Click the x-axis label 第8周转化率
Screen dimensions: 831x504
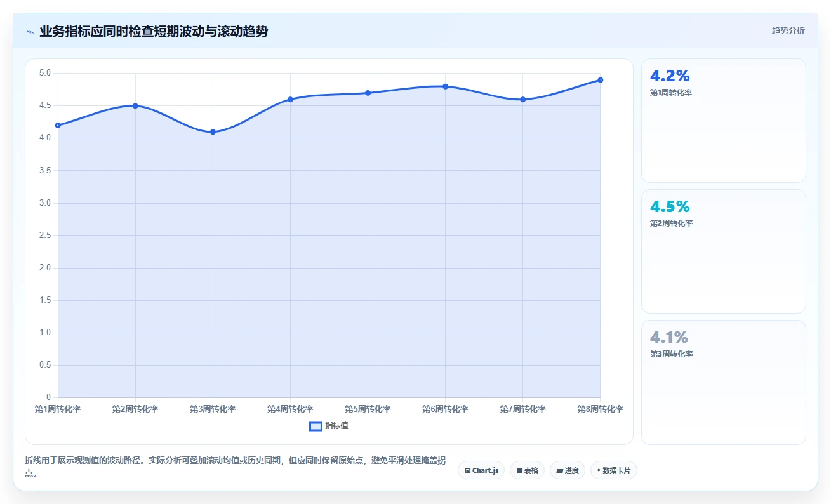(x=600, y=409)
